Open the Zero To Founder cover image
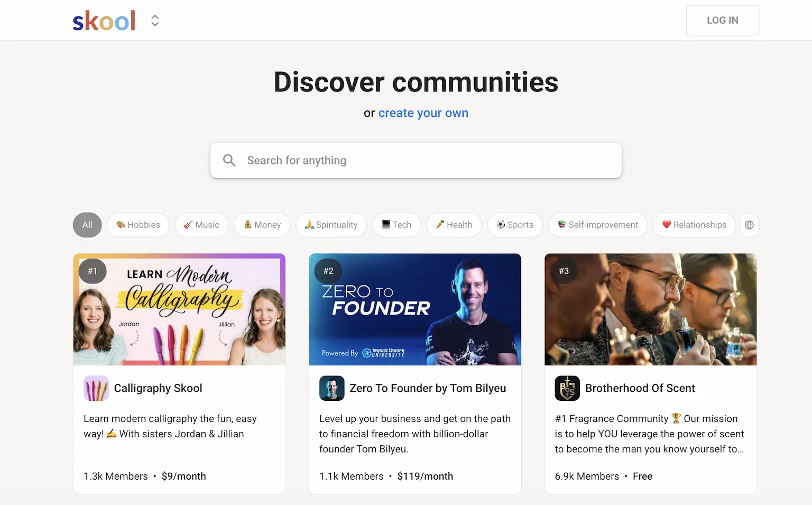This screenshot has height=505, width=812. [415, 309]
